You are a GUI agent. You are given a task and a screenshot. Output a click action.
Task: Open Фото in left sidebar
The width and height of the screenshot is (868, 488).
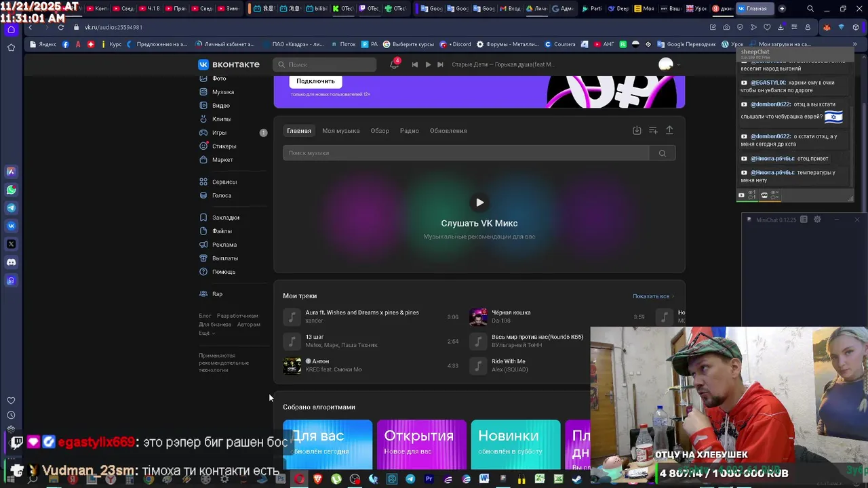pyautogui.click(x=219, y=79)
